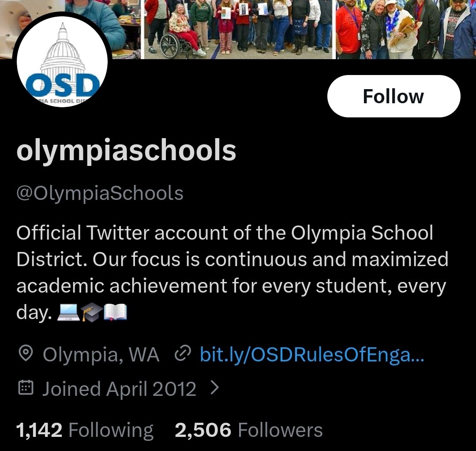Open the bit.ly/OSDRulesOfEnga... link
Viewport: 476px width, 451px height.
pos(312,354)
